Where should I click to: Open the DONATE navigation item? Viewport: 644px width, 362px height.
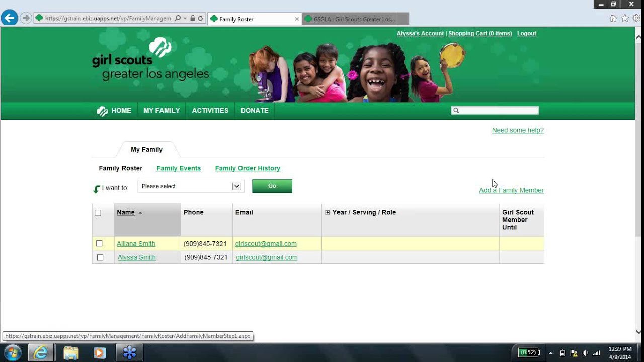255,111
